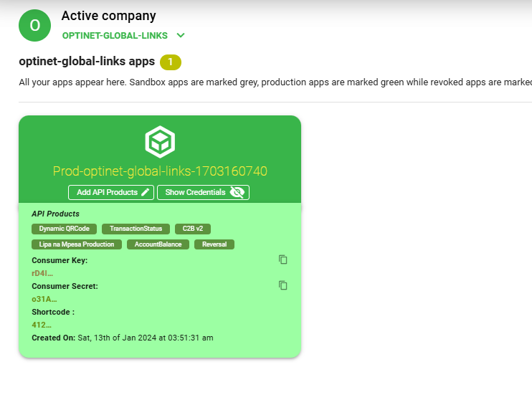Copy the Consumer Secret with its copy icon

coord(283,285)
